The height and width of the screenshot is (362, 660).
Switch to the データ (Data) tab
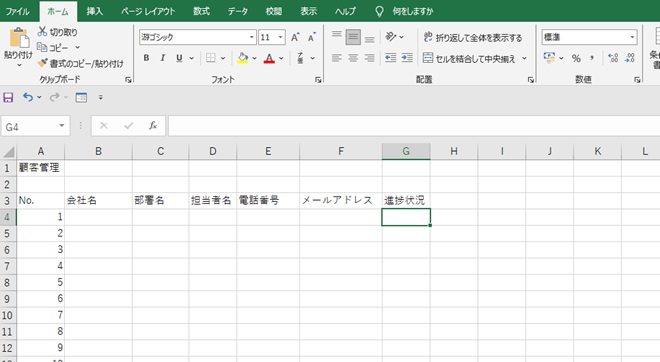237,11
